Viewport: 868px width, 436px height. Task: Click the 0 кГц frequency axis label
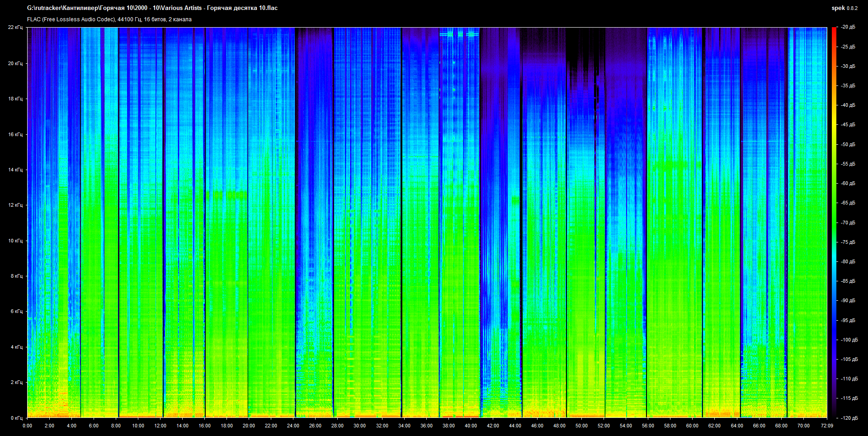click(x=16, y=418)
